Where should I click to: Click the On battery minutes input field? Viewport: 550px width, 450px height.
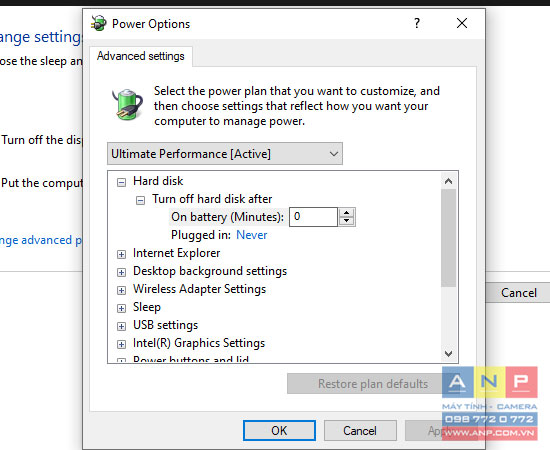(313, 217)
